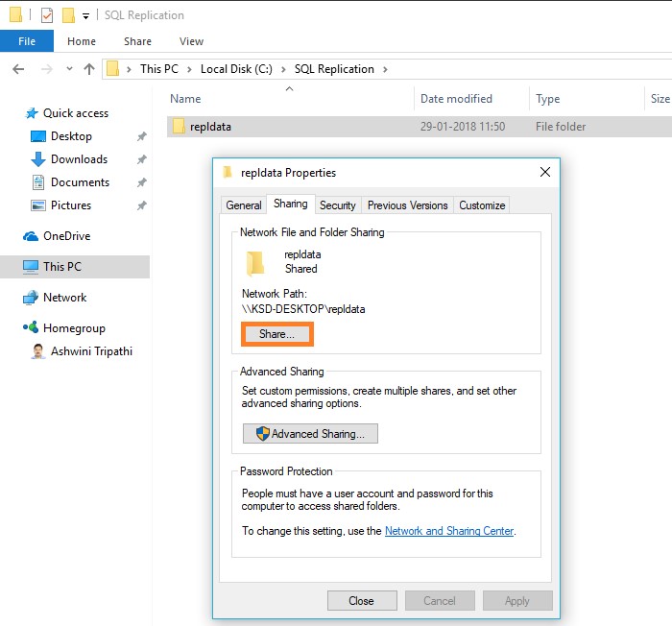This screenshot has height=626, width=672.
Task: Expand chevron after SQL Replication breadcrumb
Action: [x=385, y=69]
